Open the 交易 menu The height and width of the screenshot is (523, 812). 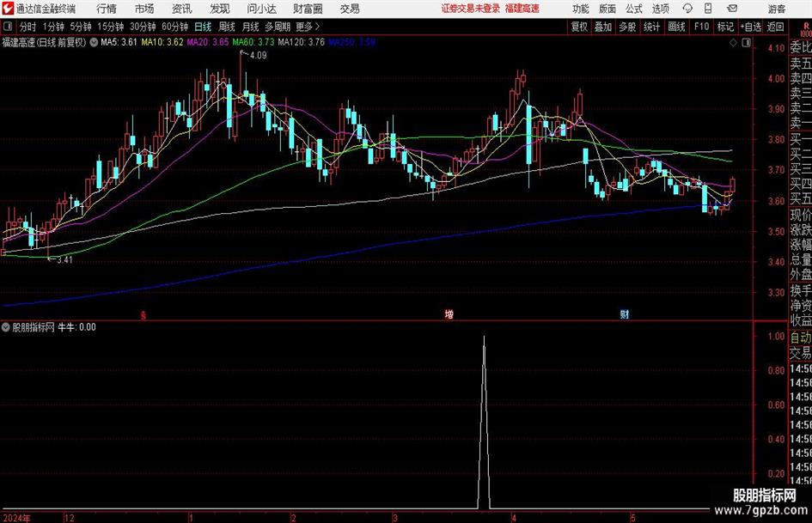[x=350, y=9]
